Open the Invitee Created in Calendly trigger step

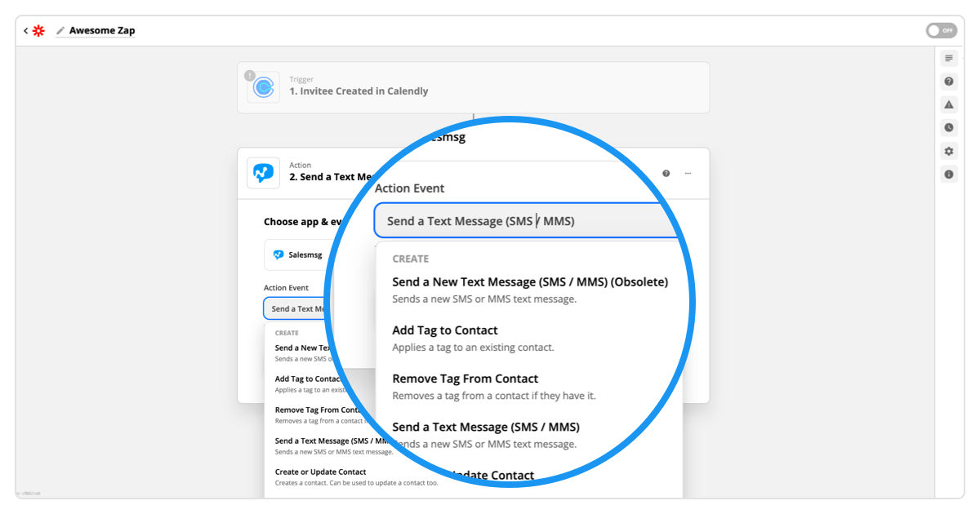[473, 87]
